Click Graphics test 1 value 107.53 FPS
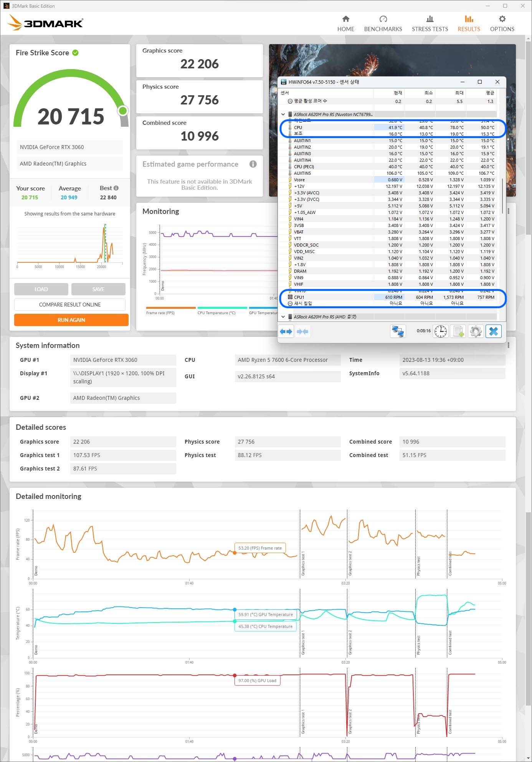The height and width of the screenshot is (762, 532). click(123, 455)
